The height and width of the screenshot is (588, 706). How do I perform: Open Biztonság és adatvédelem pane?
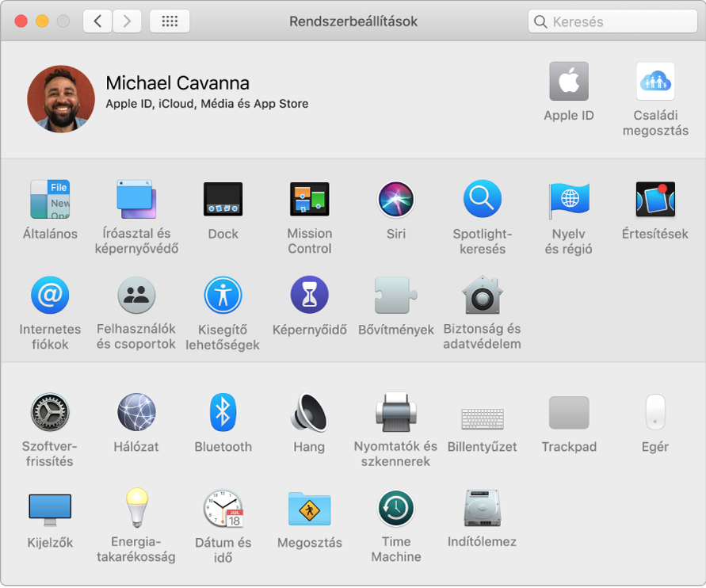tap(482, 296)
